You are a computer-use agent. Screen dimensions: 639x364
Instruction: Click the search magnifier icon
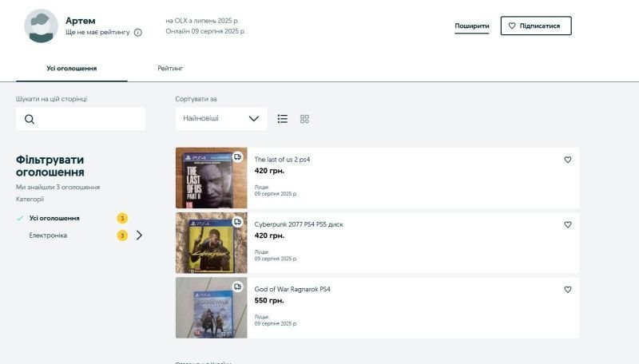(30, 120)
